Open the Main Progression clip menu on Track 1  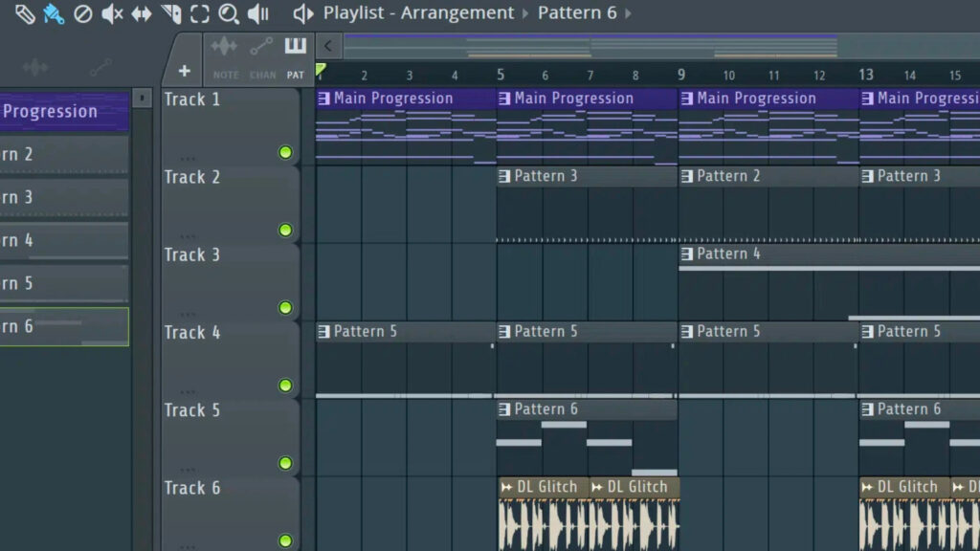point(323,99)
